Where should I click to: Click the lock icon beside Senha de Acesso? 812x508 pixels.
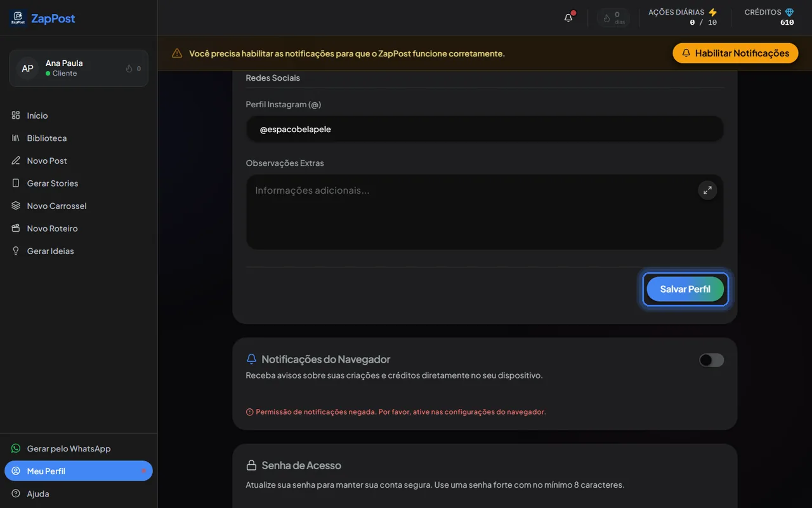click(x=251, y=465)
